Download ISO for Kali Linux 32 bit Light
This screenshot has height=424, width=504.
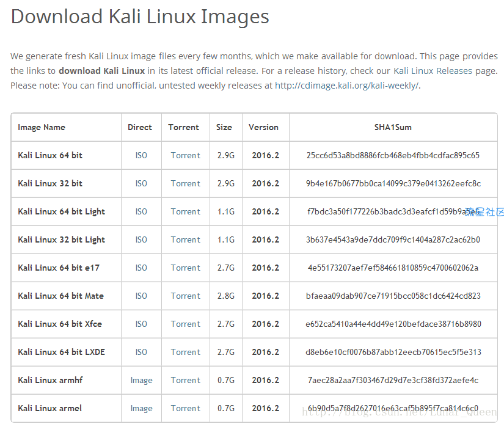[141, 240]
